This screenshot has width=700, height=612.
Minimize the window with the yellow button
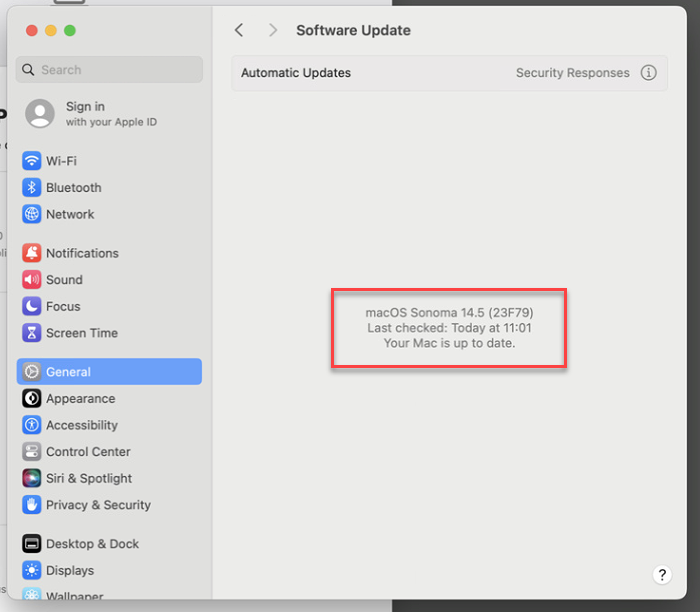pos(51,30)
